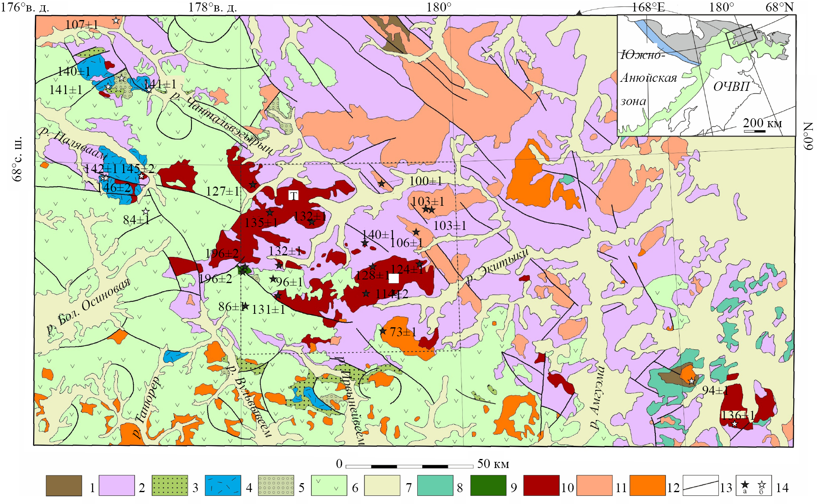Click the 50 км scale bar
This screenshot has width=817, height=504.
tap(409, 466)
